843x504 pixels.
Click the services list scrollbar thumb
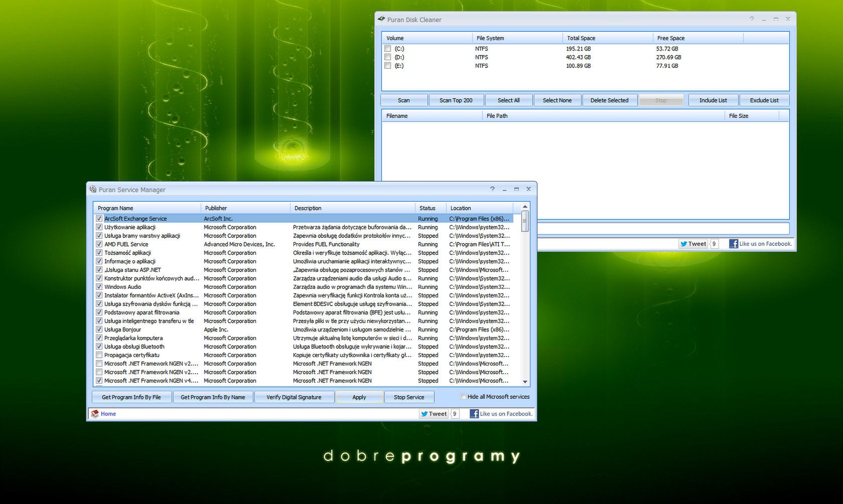pyautogui.click(x=525, y=221)
